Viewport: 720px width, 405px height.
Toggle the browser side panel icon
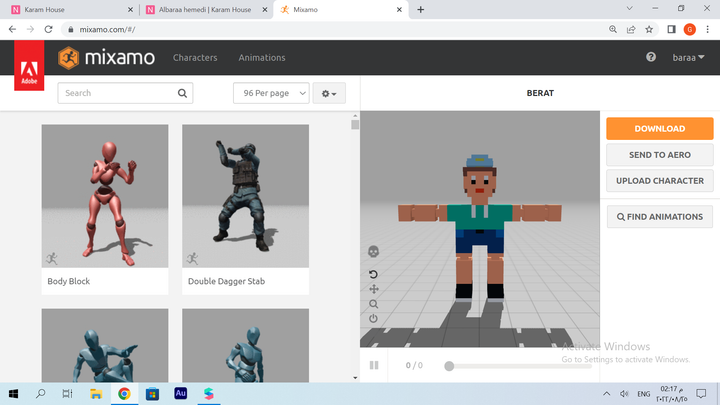click(671, 29)
